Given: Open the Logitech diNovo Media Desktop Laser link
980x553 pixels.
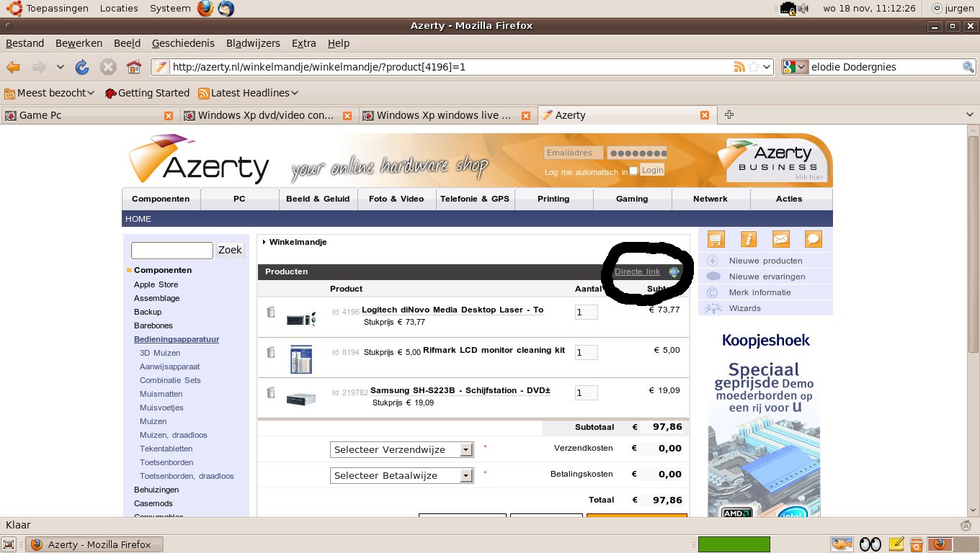Looking at the screenshot, I should coord(453,310).
